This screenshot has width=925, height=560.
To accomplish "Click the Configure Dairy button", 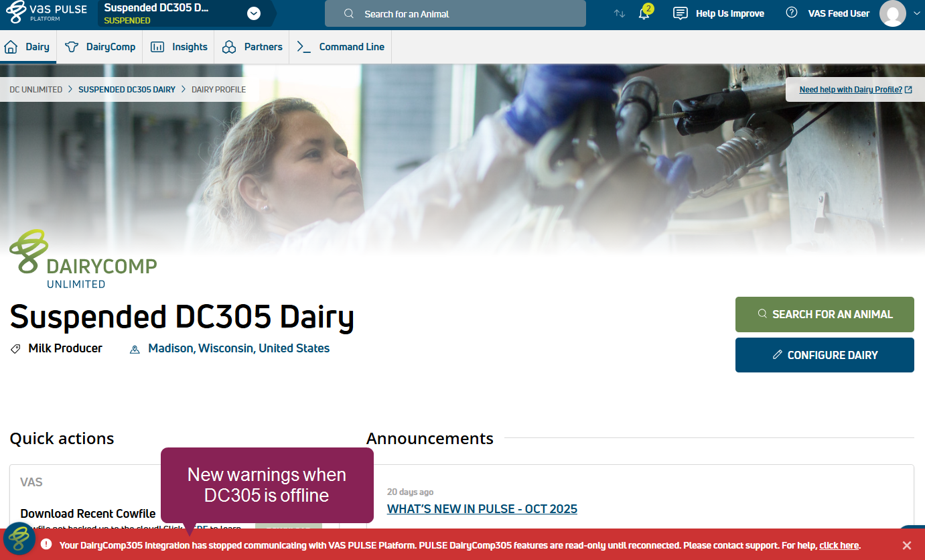I will (824, 355).
